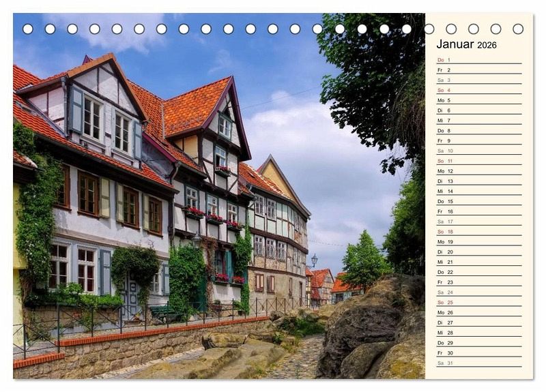
Task: Click the Mi 21 date line
Action: (479, 262)
